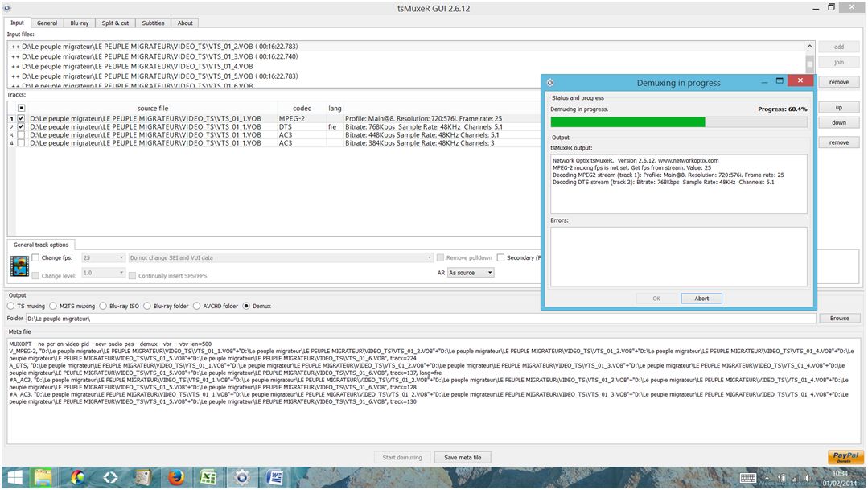The width and height of the screenshot is (868, 490).
Task: Open File Explorer from the taskbar
Action: point(43,478)
